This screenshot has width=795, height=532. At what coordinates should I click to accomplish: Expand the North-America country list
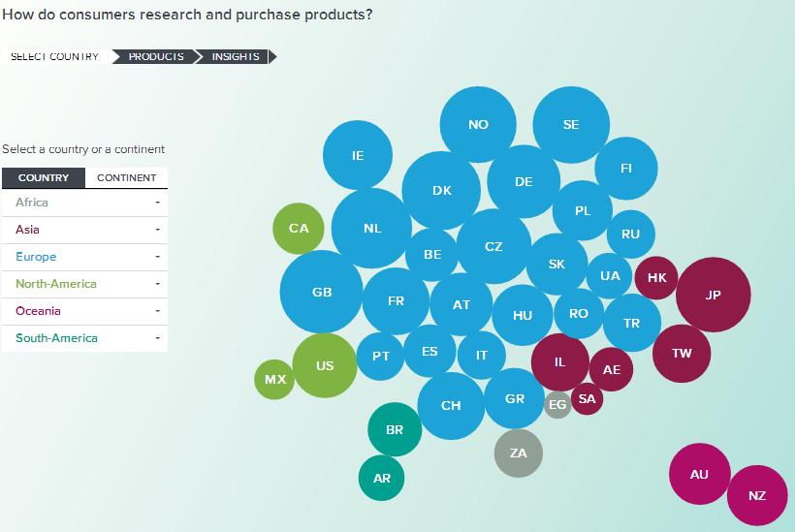(84, 284)
